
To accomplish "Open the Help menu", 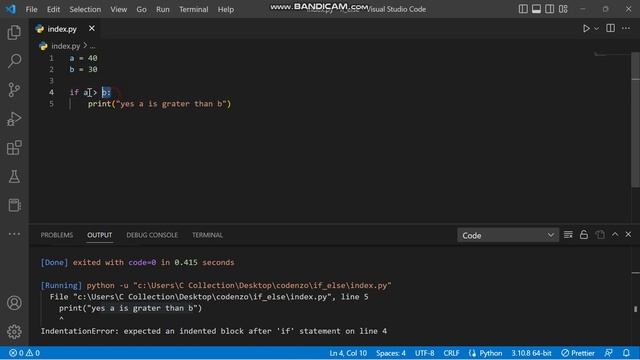I will tap(225, 9).
